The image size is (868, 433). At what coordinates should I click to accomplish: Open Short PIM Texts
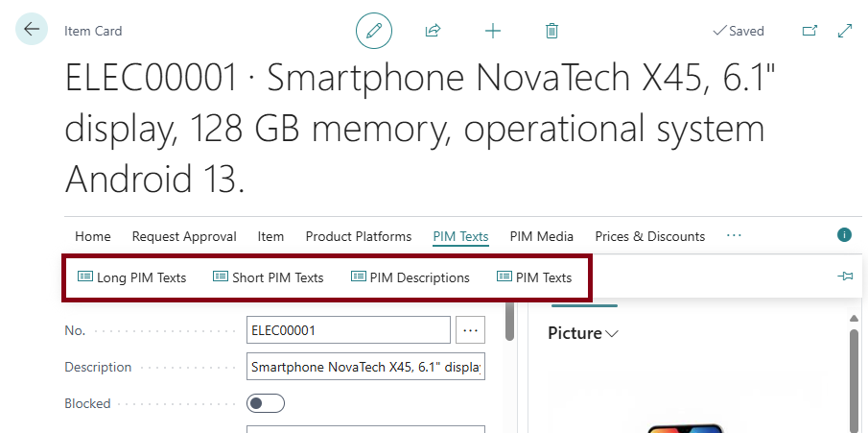269,277
